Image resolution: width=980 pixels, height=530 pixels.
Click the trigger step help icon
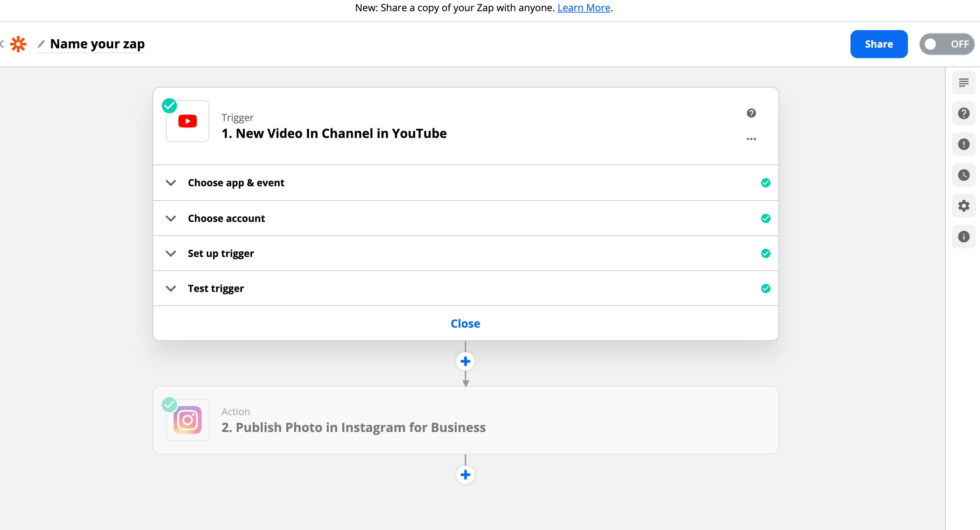[751, 113]
